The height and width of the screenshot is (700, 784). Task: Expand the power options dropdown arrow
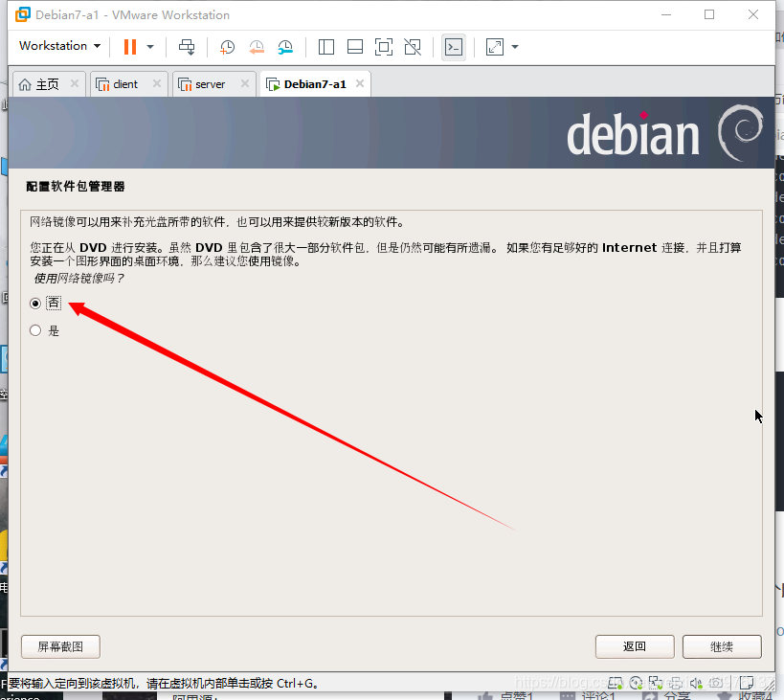(150, 47)
